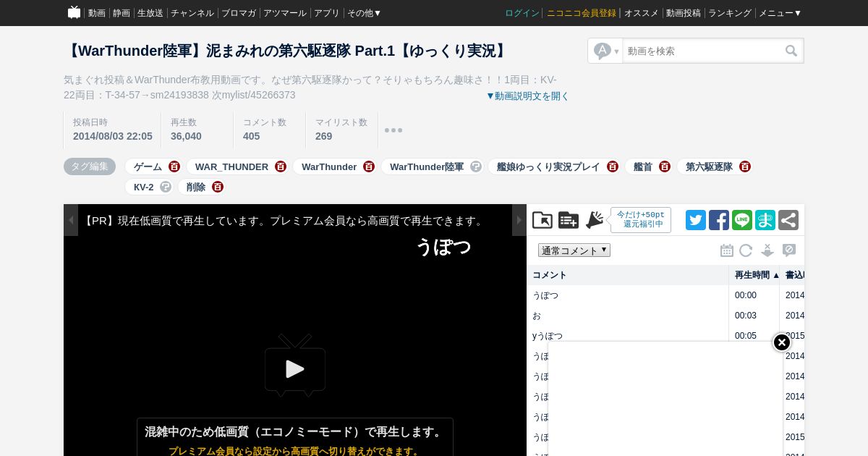Open the 静画 menu item
Screen dimensions: 868x456
click(x=122, y=13)
